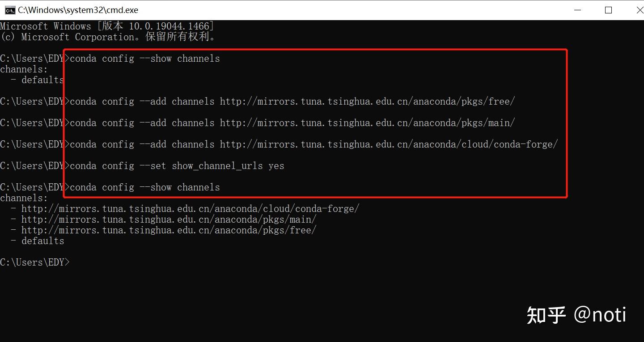
Task: Click the pkgs/main/ add channels command line
Action: pos(292,123)
